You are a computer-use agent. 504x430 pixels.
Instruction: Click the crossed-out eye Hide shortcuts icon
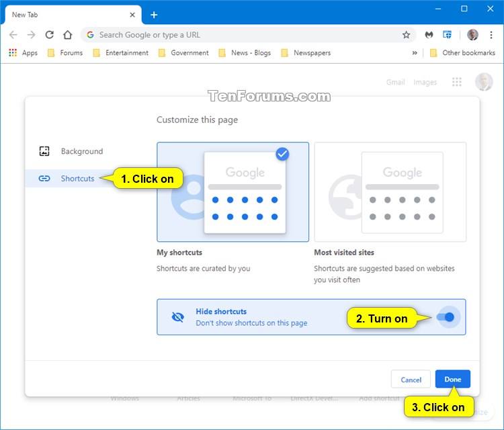coord(178,317)
